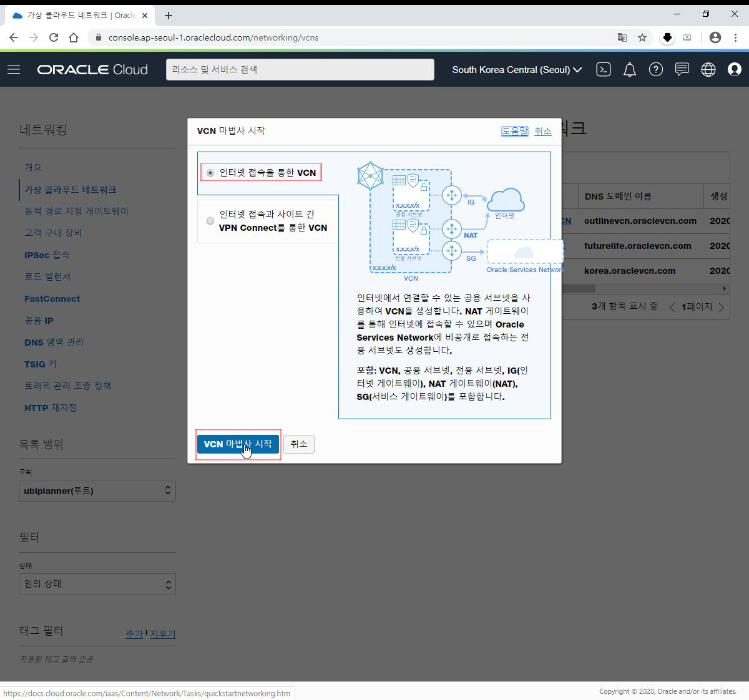Click outlinevcn.oraclevcn.com cell

(x=640, y=221)
